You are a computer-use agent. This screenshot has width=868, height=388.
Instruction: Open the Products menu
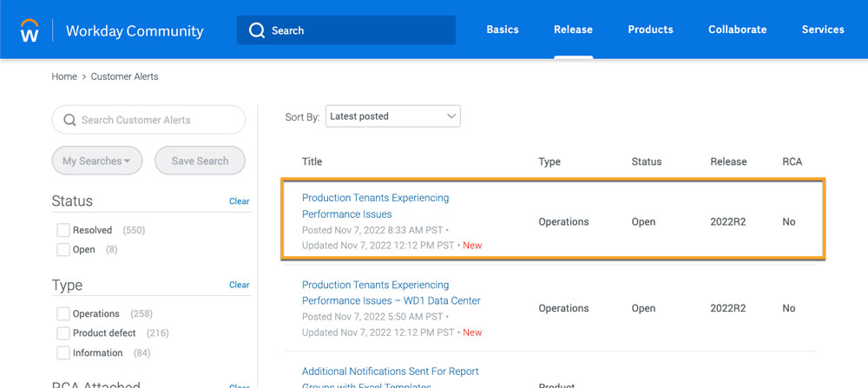(x=650, y=30)
